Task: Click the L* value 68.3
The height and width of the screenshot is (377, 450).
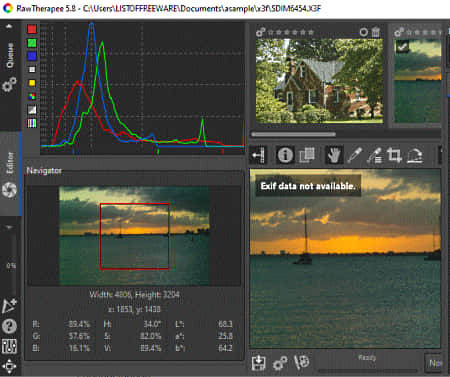Action: (225, 324)
